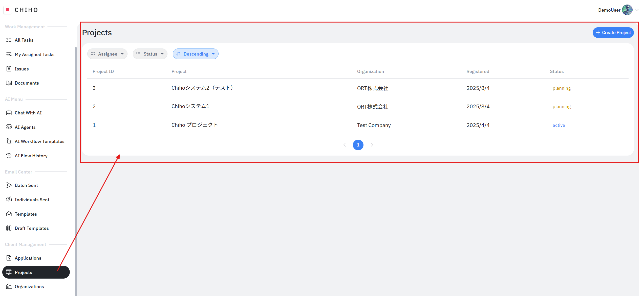Open My Assigned Tasks in sidebar
This screenshot has height=296, width=644.
pyautogui.click(x=34, y=54)
